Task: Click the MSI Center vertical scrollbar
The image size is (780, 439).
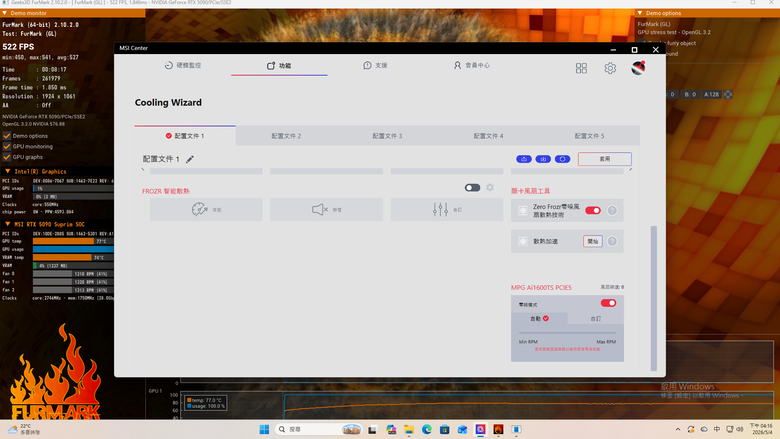Action: point(654,298)
